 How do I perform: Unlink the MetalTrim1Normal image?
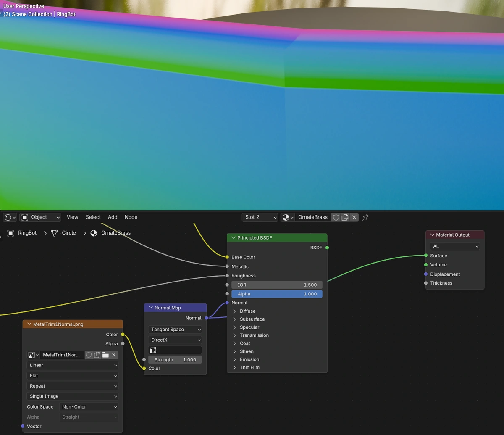[x=114, y=355]
